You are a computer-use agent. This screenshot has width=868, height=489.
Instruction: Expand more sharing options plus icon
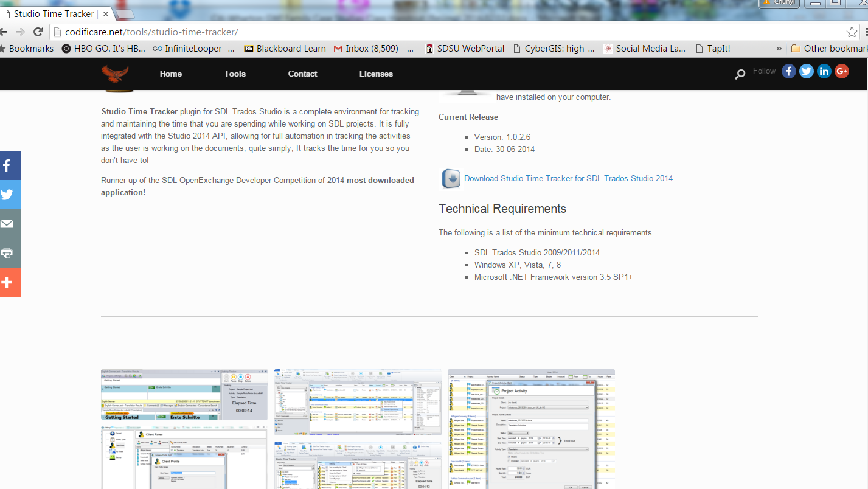(x=9, y=282)
